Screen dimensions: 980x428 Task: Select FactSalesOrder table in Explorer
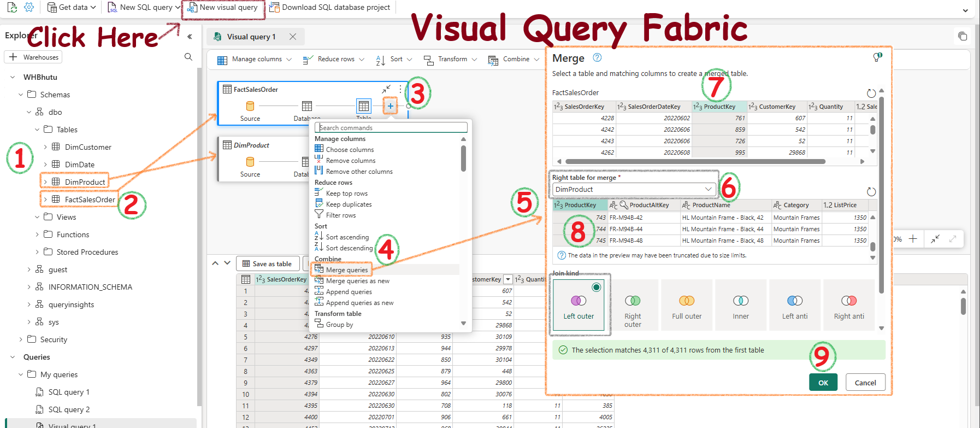click(90, 200)
